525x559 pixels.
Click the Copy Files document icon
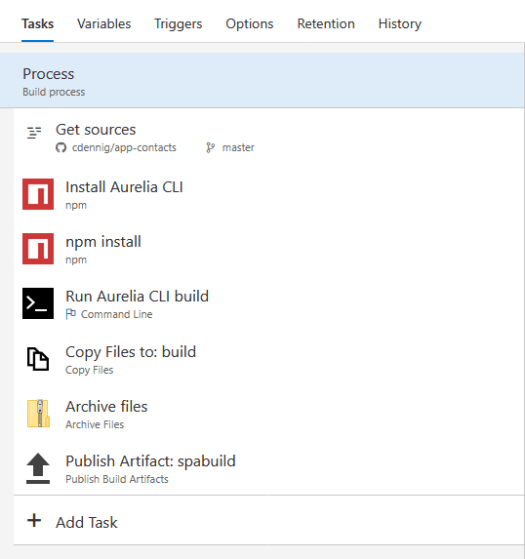pyautogui.click(x=38, y=359)
